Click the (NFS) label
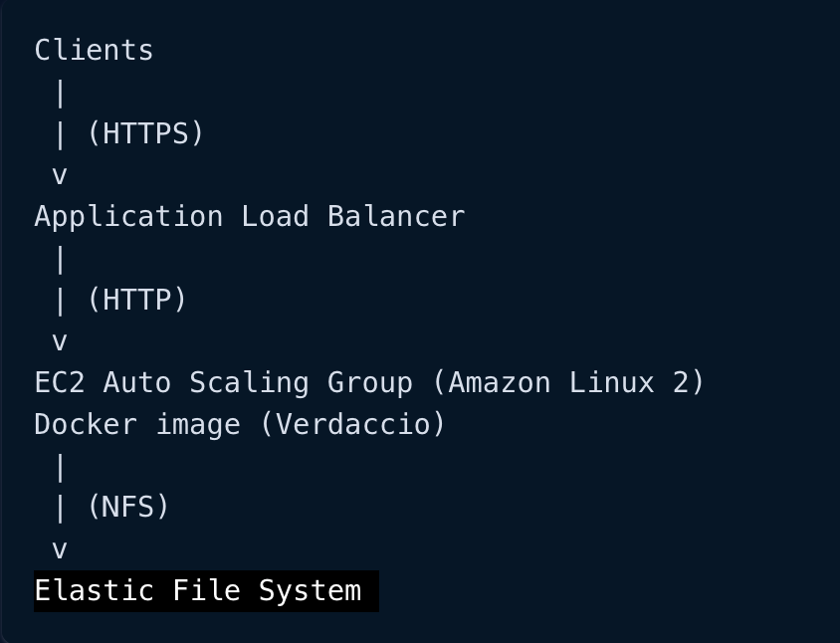The image size is (840, 643). tap(128, 507)
